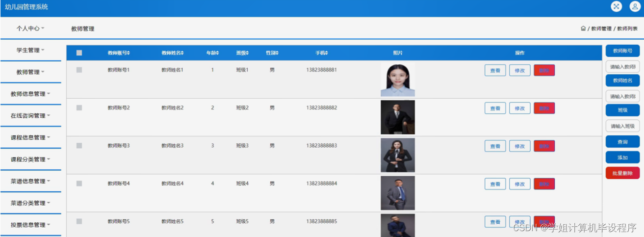This screenshot has width=644, height=237.
Task: Select the phone number 13823888885
Action: pyautogui.click(x=322, y=221)
